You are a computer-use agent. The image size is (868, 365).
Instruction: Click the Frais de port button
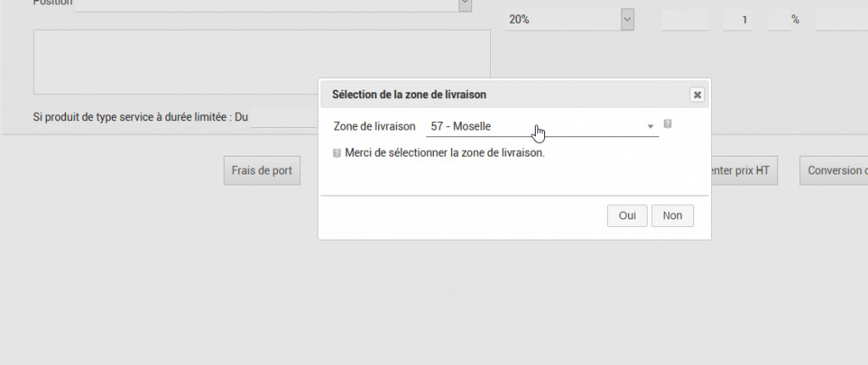click(262, 170)
